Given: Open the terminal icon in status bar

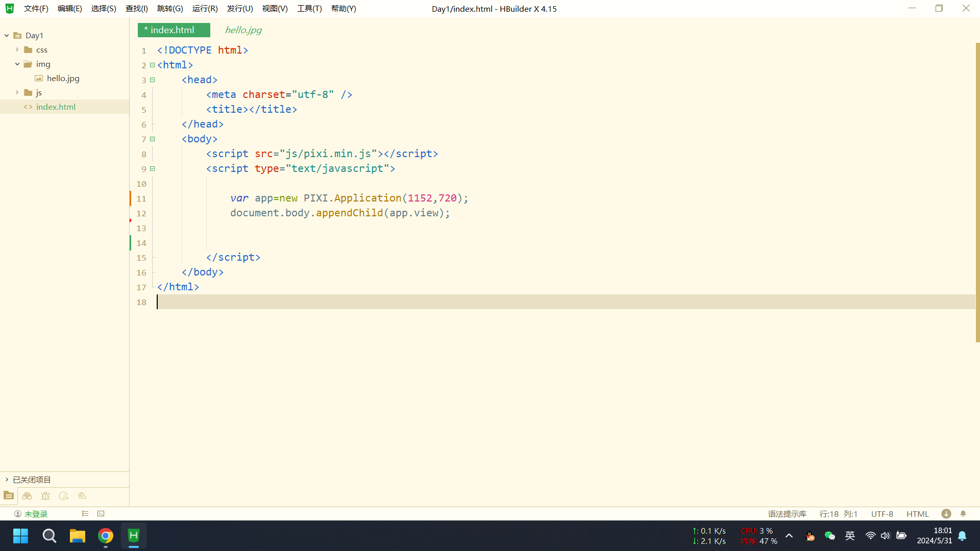Looking at the screenshot, I should pos(101,514).
